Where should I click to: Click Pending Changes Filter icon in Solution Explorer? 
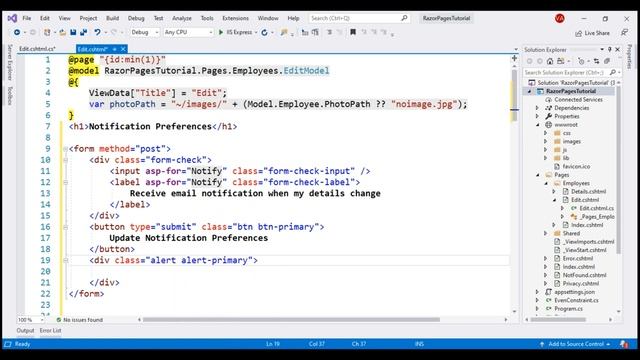[581, 61]
